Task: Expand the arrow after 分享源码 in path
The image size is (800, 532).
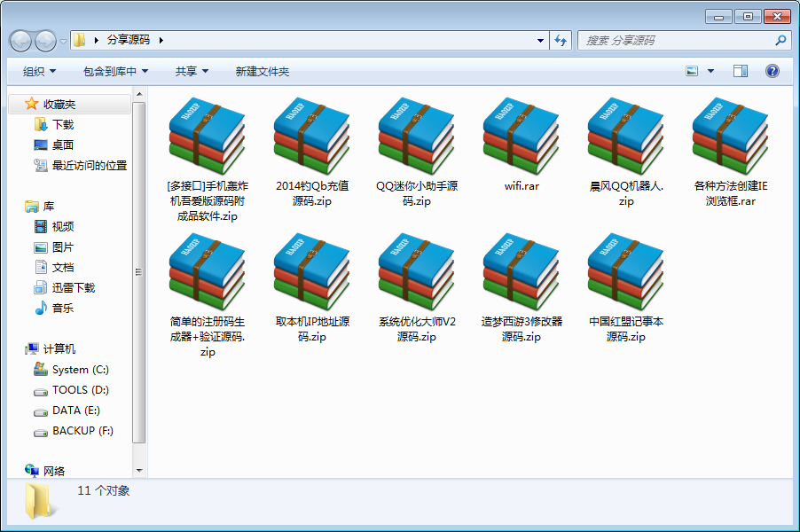Action: coord(161,40)
